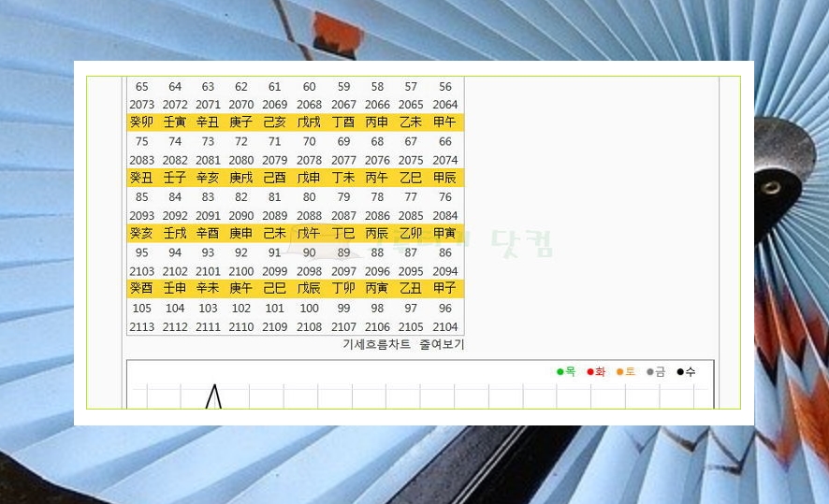
Task: Select the year cell 2113
Action: [x=141, y=327]
